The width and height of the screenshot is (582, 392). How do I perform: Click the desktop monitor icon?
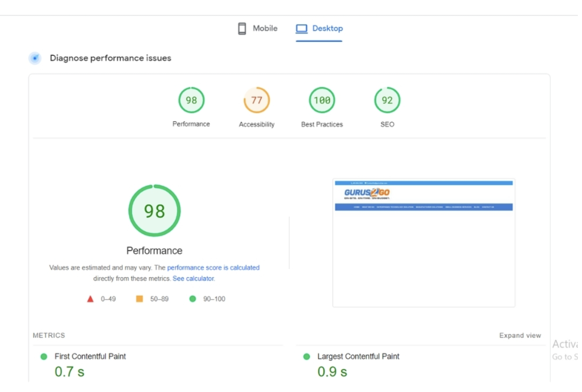(x=302, y=29)
